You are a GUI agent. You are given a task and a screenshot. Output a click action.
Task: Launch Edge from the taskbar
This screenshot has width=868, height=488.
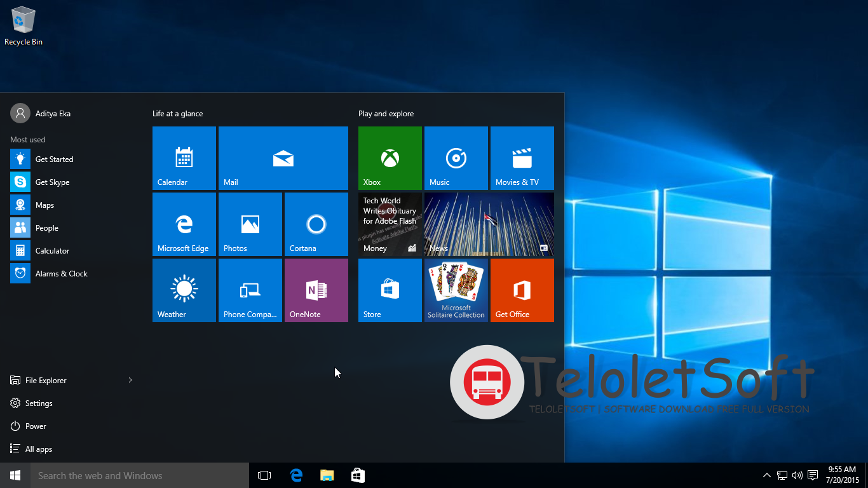pyautogui.click(x=296, y=475)
